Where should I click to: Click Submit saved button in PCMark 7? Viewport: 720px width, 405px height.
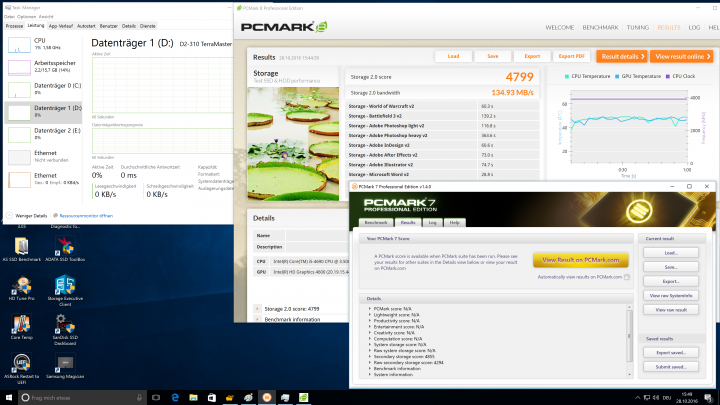671,367
